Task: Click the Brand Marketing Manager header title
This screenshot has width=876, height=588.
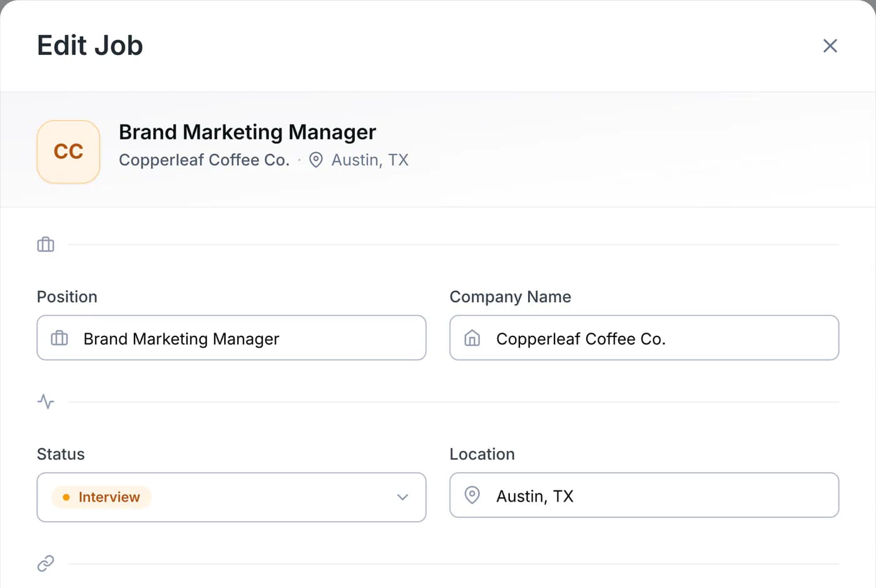Action: (x=247, y=132)
